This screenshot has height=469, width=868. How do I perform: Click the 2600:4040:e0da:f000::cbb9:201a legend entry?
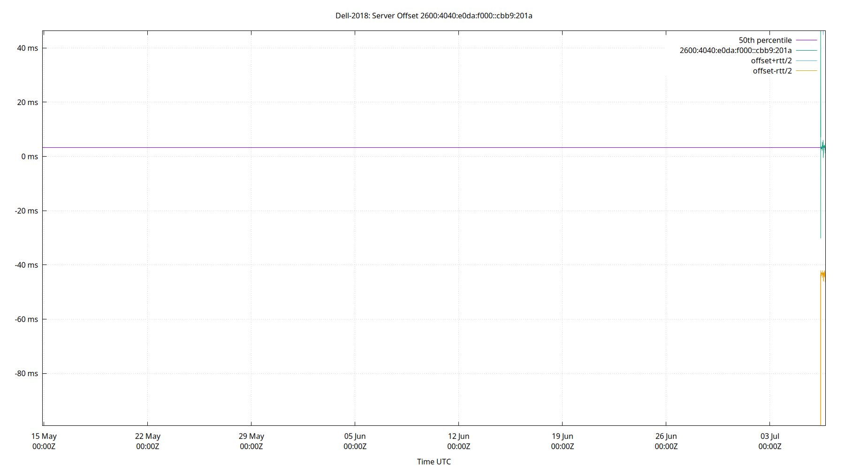click(x=735, y=50)
